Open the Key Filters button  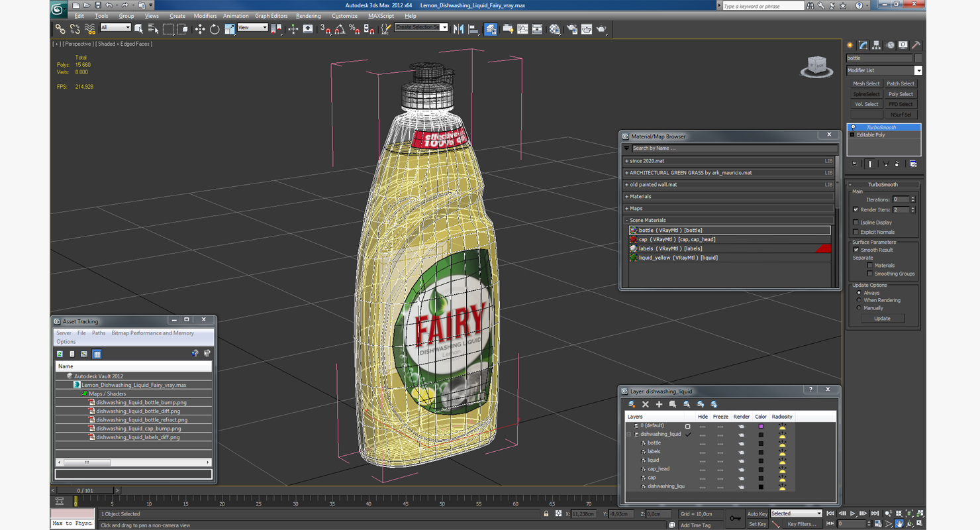point(801,524)
